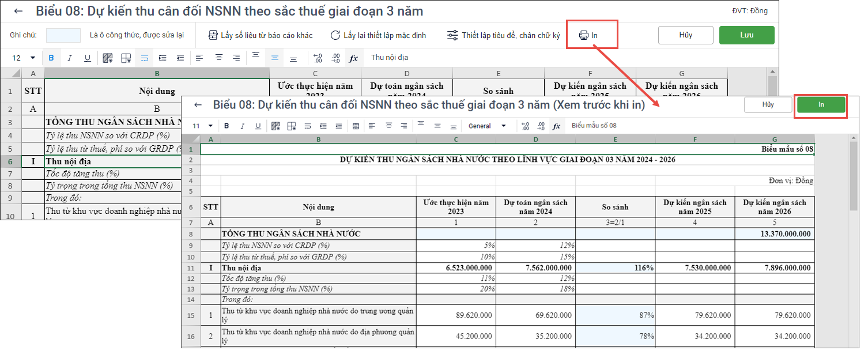Click the green Lưu button
The height and width of the screenshot is (354, 868).
tap(746, 35)
